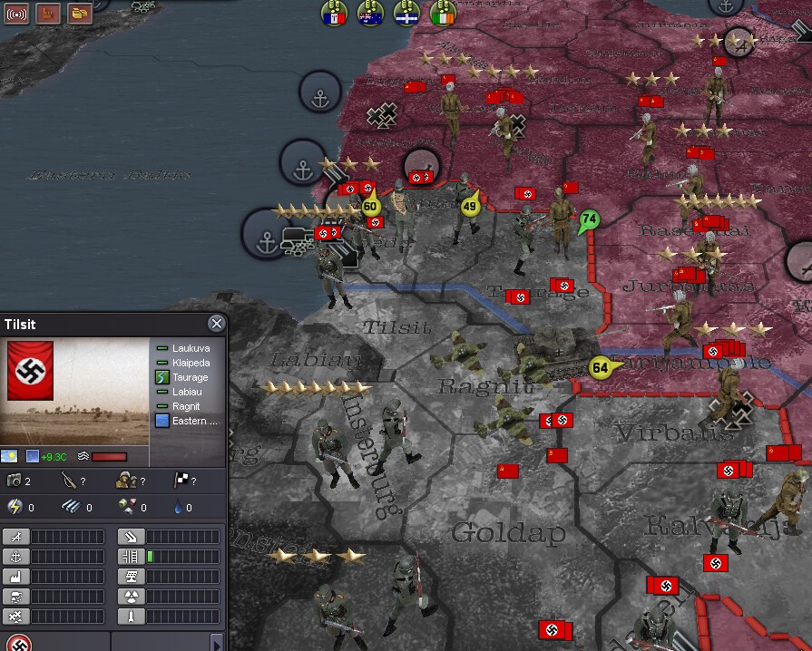Click the infrastructure level progress bar
This screenshot has height=651, width=812.
182,557
